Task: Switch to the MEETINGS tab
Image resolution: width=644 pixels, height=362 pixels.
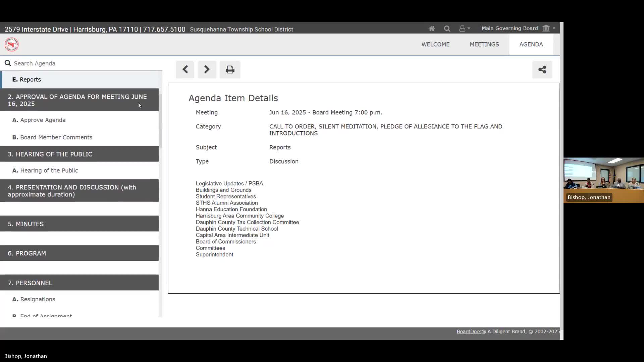Action: point(484,44)
